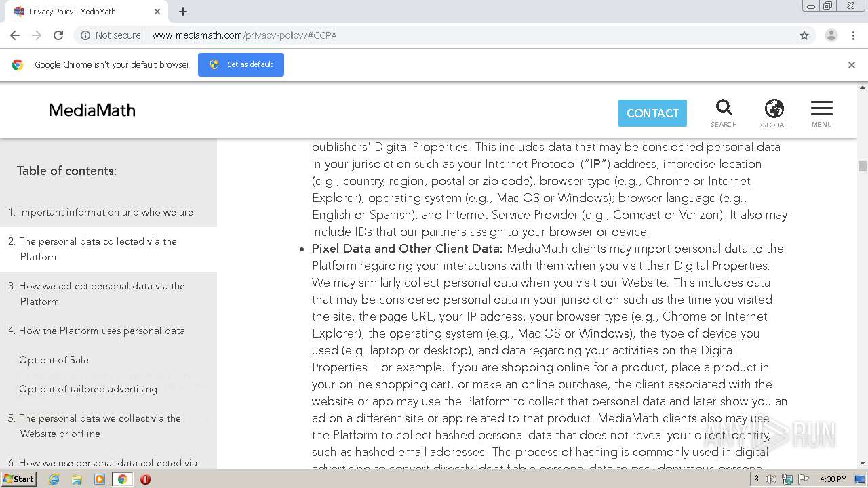Image resolution: width=868 pixels, height=488 pixels.
Task: Open Chrome's three-dot menu
Action: tap(854, 35)
